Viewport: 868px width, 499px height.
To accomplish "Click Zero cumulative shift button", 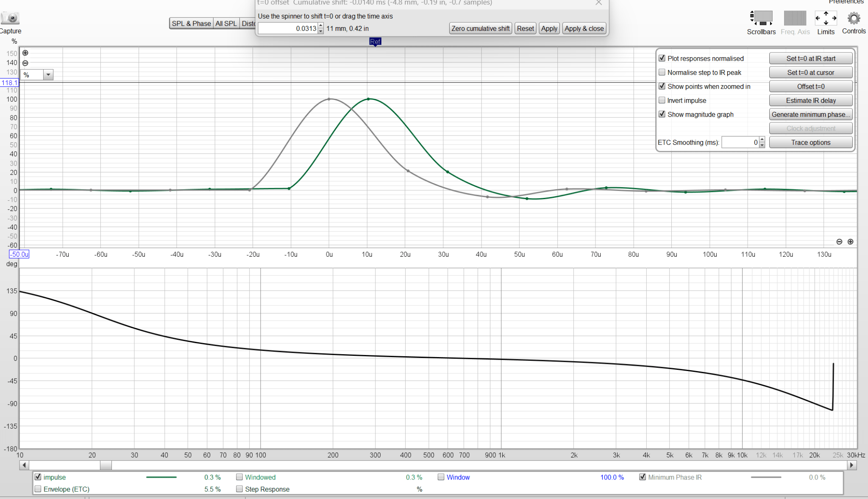I will [480, 28].
